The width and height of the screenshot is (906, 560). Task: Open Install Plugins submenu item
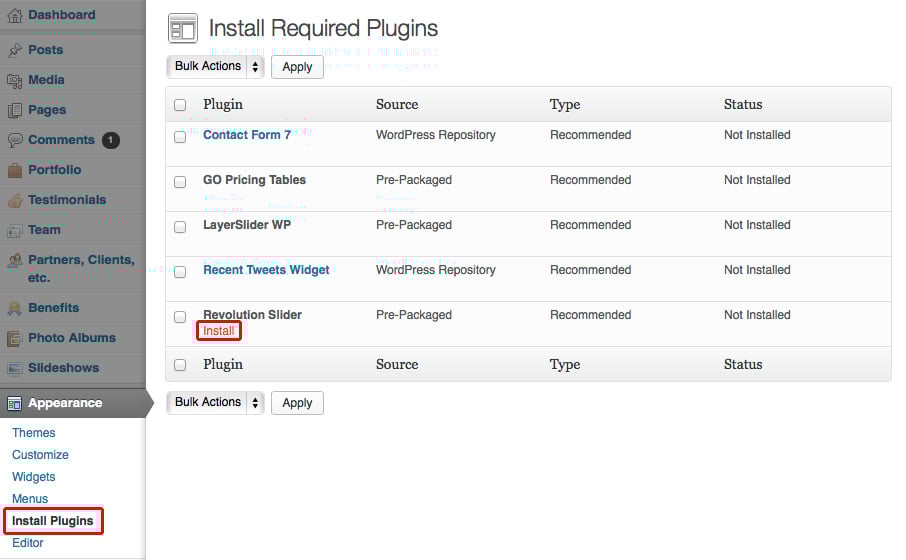(x=53, y=521)
